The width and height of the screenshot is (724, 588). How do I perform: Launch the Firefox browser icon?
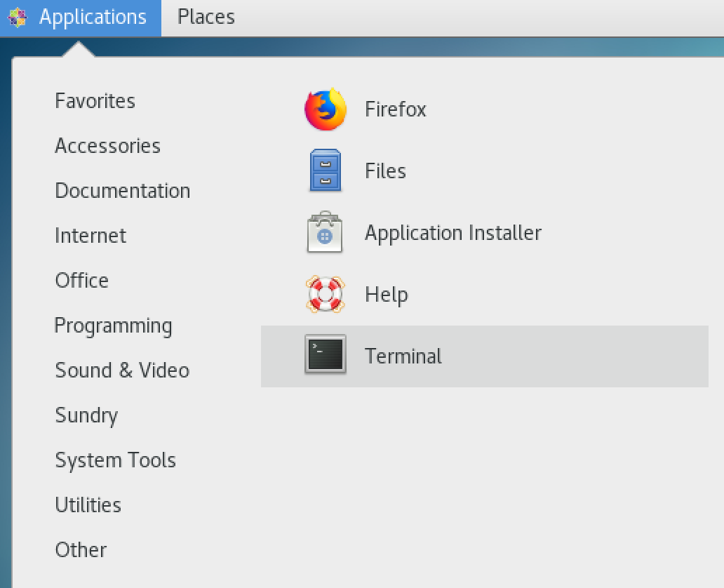click(x=326, y=109)
